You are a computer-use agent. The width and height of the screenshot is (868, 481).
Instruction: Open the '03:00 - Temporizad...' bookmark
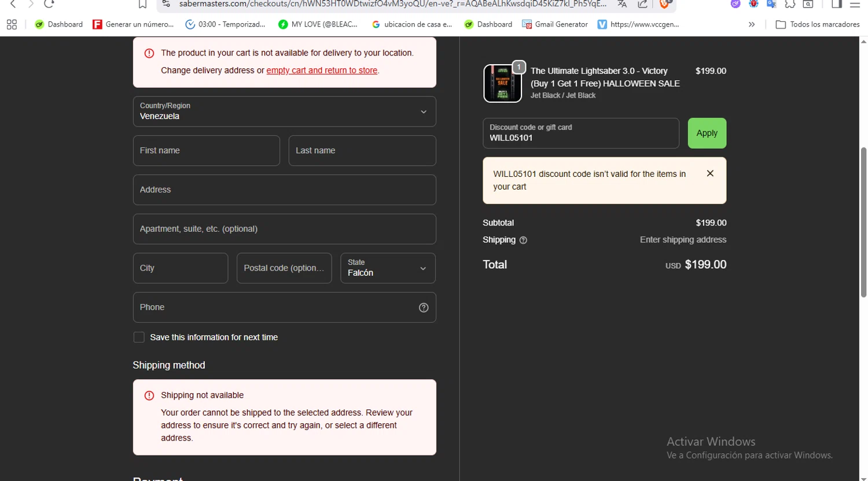[x=225, y=24]
